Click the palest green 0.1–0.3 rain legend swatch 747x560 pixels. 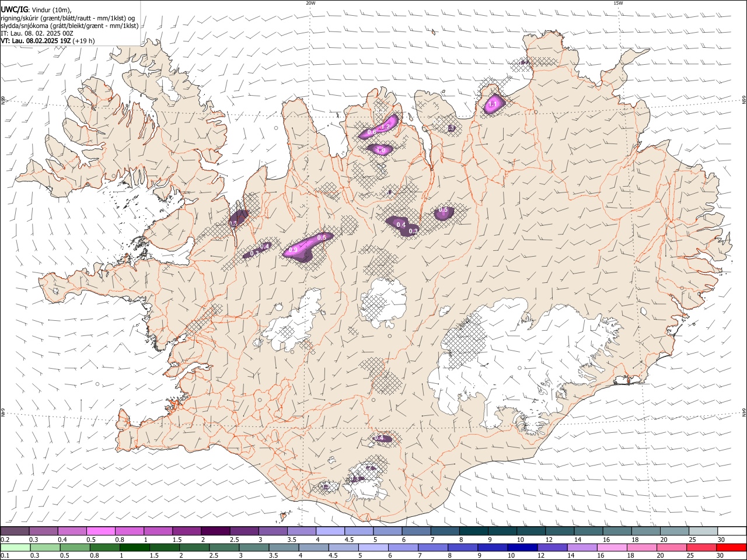click(x=15, y=548)
